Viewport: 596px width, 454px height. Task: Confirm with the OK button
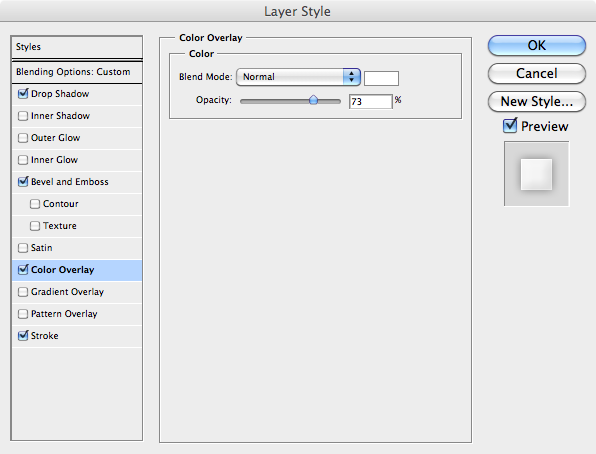(537, 46)
